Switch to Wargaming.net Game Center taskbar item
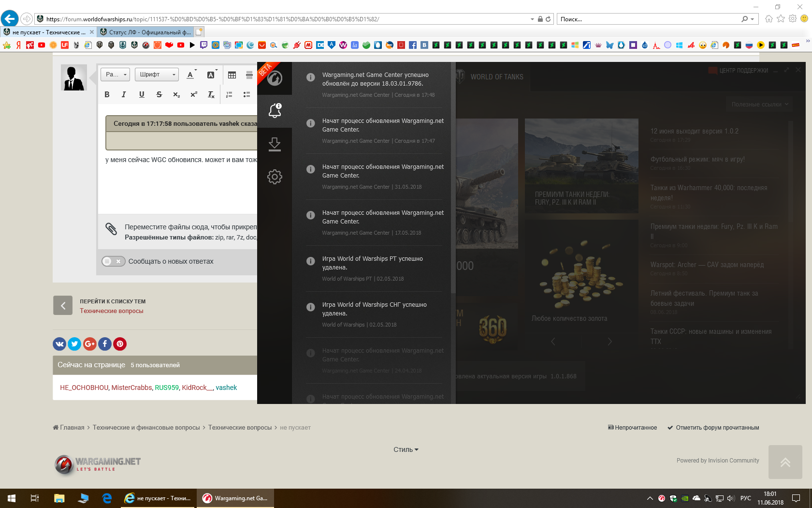 [235, 498]
